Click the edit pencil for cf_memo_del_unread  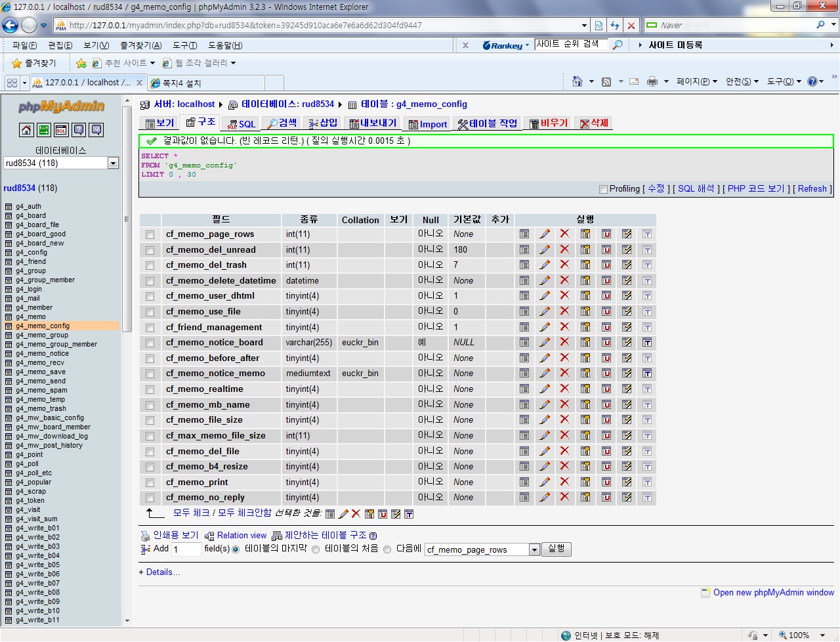click(x=545, y=249)
